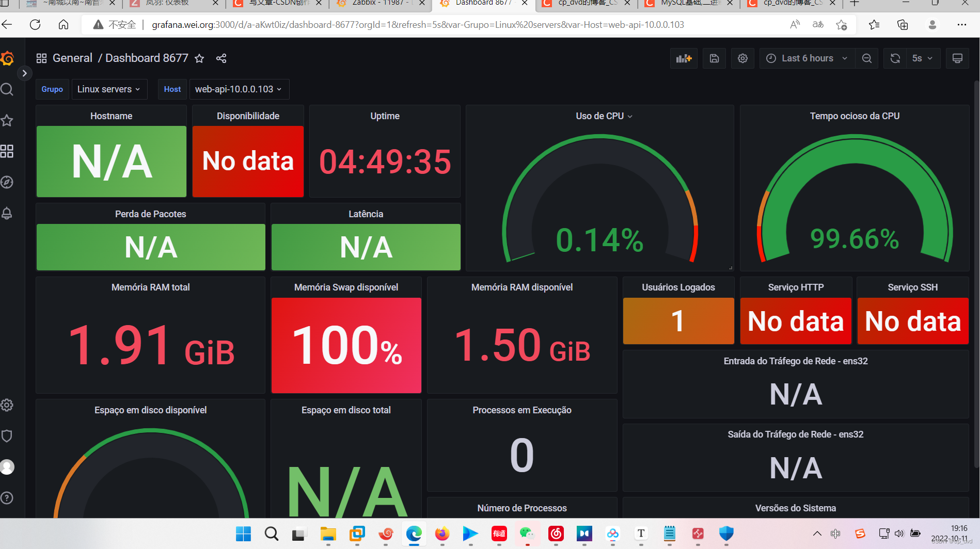The height and width of the screenshot is (549, 980).
Task: Refresh the dashboard with the refresh arrows icon
Action: 895,58
